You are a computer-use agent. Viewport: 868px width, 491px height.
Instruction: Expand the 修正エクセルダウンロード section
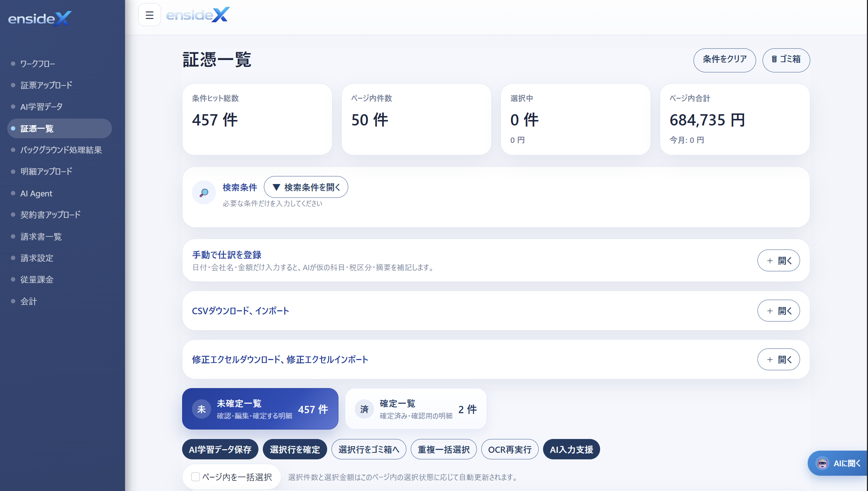779,359
